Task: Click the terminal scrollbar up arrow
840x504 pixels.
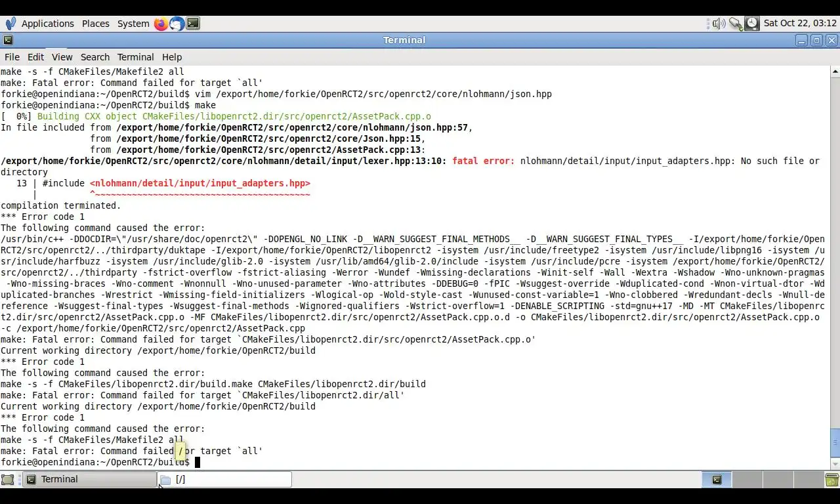Action: tap(835, 71)
